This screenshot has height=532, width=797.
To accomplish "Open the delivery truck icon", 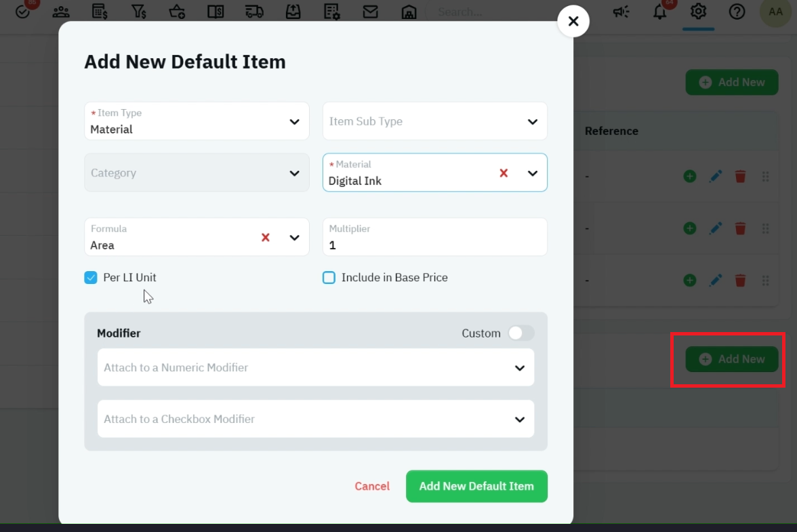I will tap(254, 12).
